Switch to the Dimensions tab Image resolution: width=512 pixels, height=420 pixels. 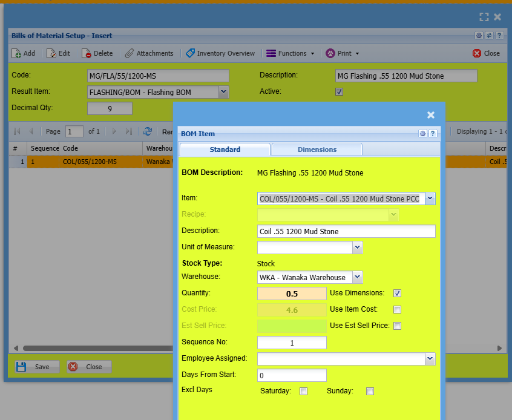pos(317,149)
